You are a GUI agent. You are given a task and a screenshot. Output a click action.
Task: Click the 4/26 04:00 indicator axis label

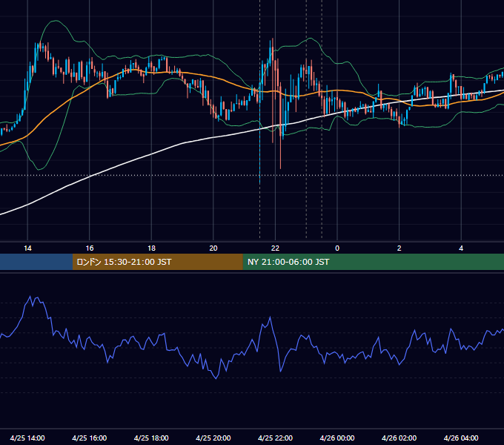461,438
